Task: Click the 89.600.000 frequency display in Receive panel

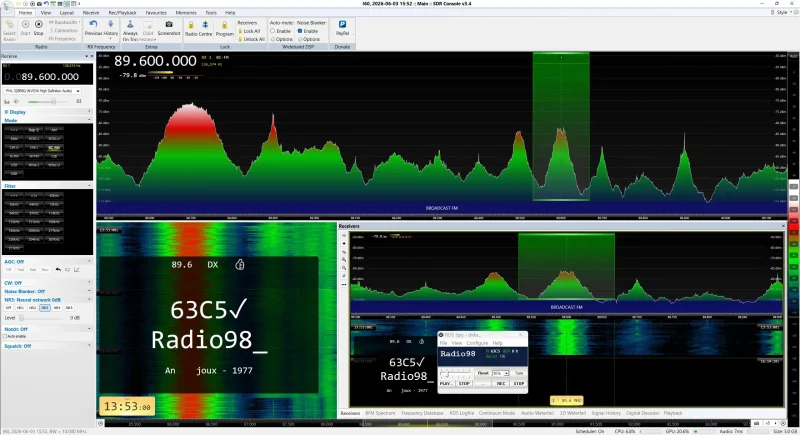Action: pyautogui.click(x=47, y=76)
